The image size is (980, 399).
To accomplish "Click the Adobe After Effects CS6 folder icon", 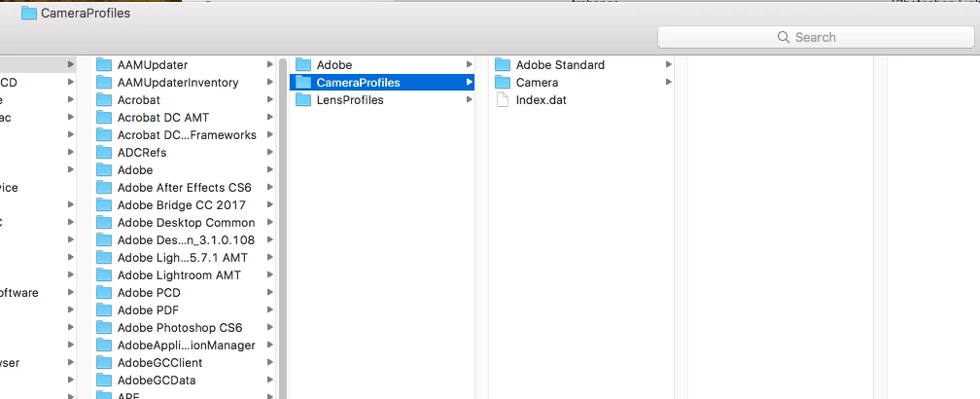I will 104,187.
